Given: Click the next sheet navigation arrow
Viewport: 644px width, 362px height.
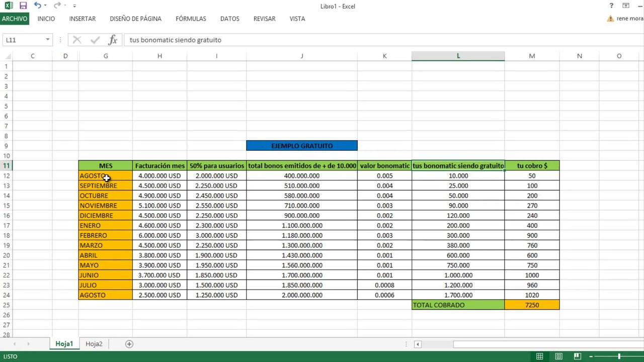Looking at the screenshot, I should [x=28, y=344].
